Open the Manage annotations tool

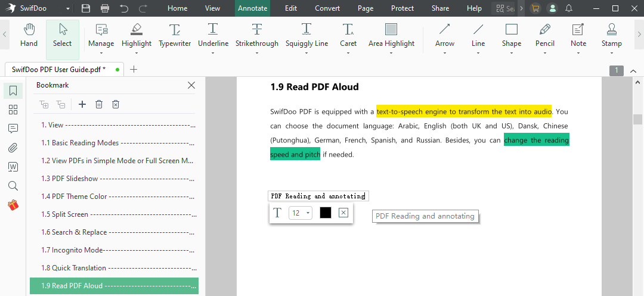click(x=101, y=35)
